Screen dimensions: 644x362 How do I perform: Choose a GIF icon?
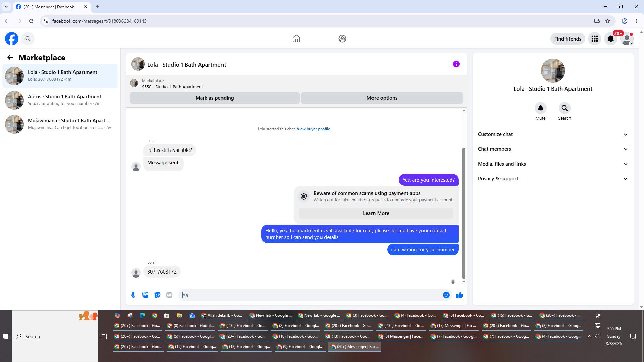169,295
